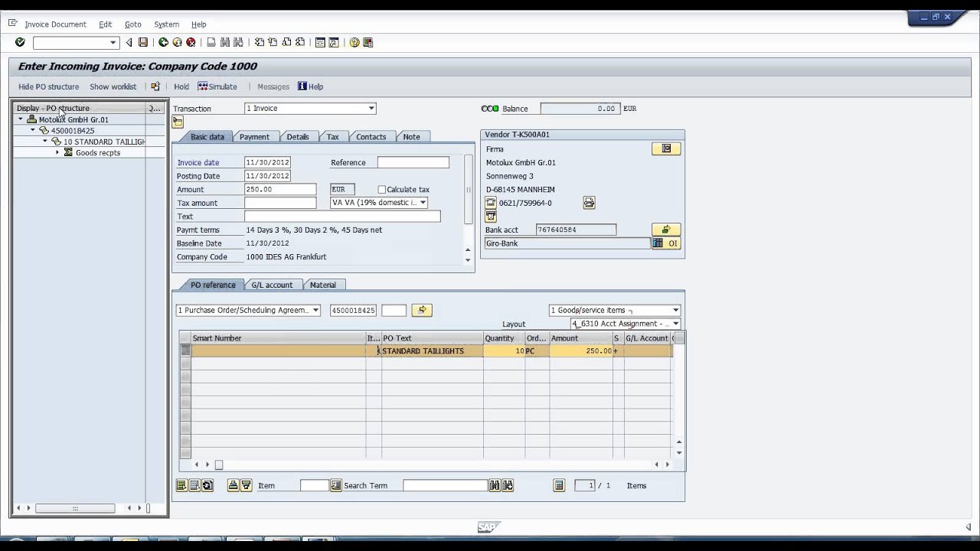Click the Simulate icon button
The image size is (980, 551).
[x=203, y=86]
